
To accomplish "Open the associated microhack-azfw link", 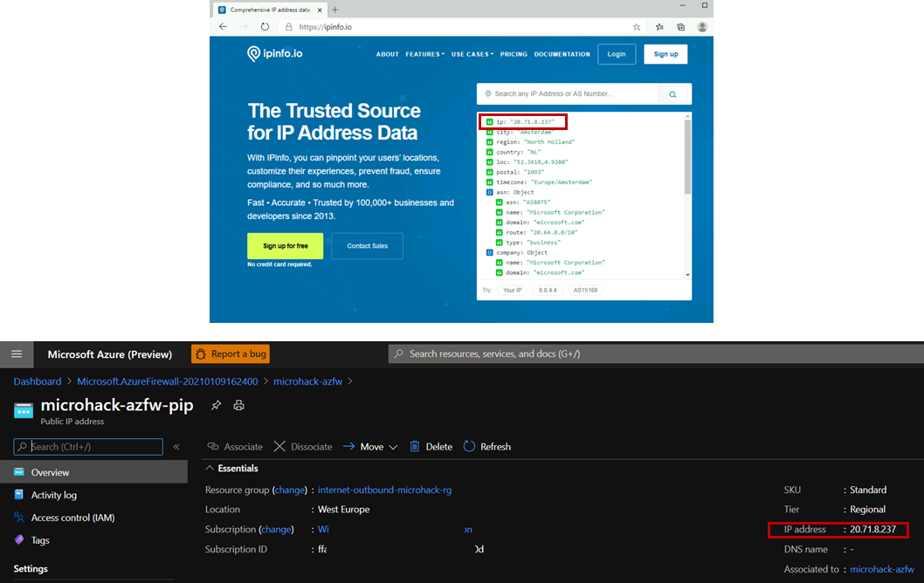I will pyautogui.click(x=882, y=569).
